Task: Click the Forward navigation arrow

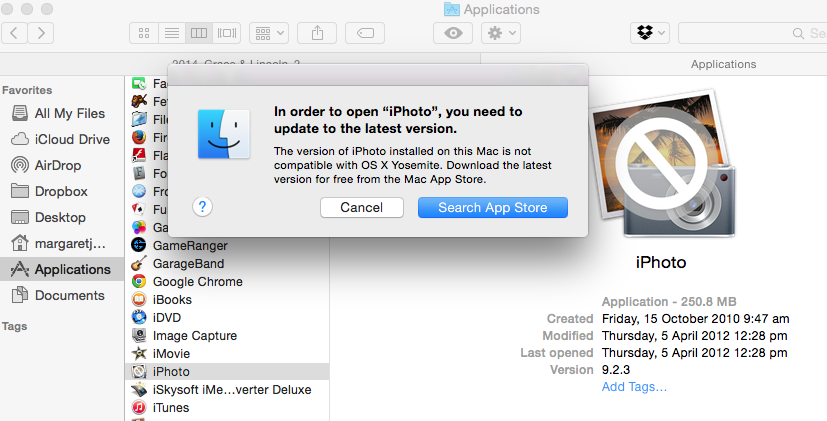Action: (41, 33)
